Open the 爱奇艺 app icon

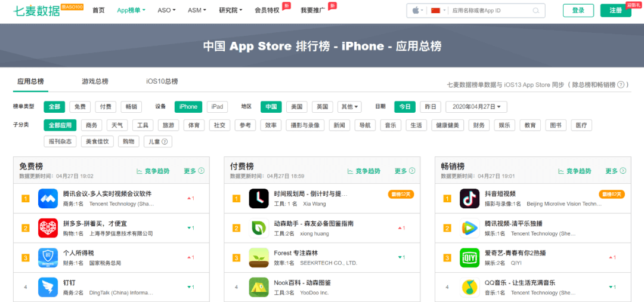click(469, 258)
